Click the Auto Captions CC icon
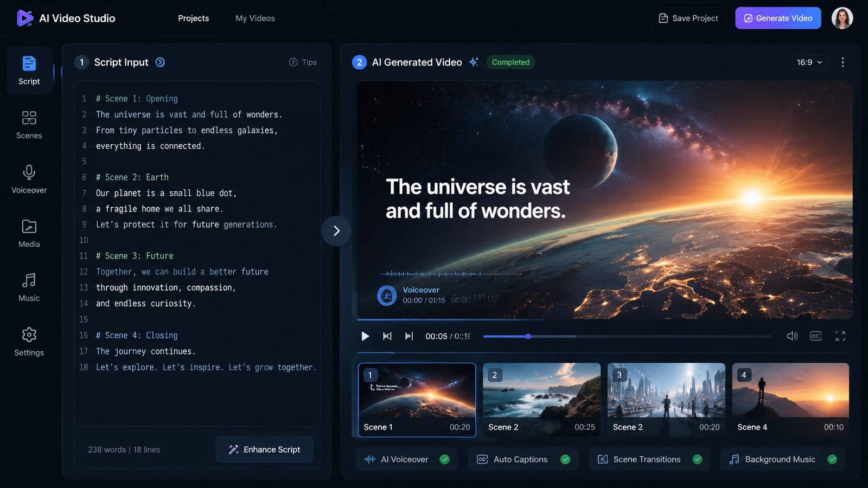Screen dimensions: 868x488 click(482, 459)
